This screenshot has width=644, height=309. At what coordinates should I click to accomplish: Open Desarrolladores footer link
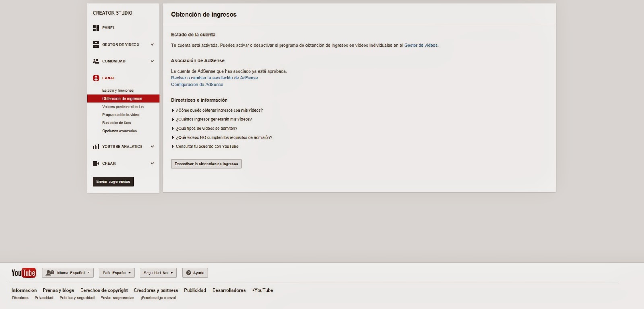(229, 290)
